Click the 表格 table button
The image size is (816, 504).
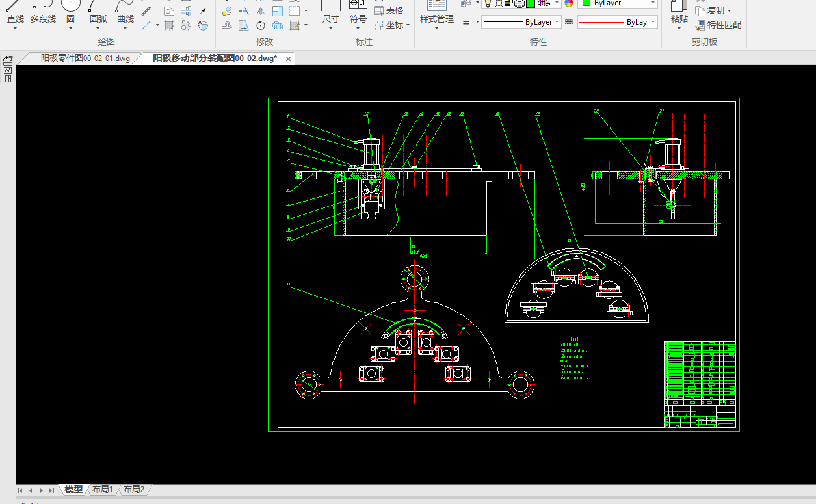click(388, 10)
